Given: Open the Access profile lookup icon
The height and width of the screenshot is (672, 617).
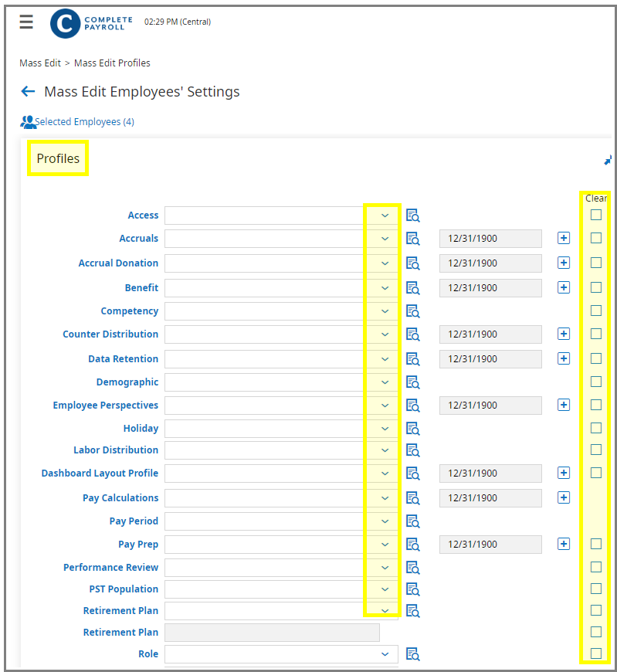Looking at the screenshot, I should pyautogui.click(x=412, y=216).
